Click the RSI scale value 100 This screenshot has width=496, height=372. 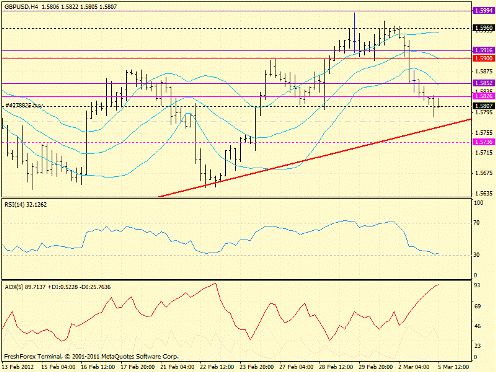pos(478,203)
